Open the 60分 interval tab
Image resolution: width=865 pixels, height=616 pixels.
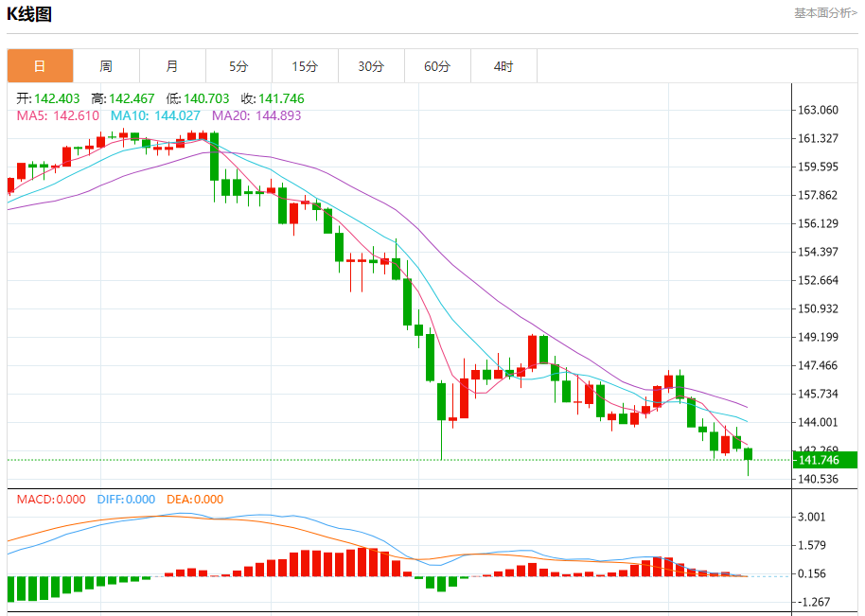pyautogui.click(x=437, y=66)
